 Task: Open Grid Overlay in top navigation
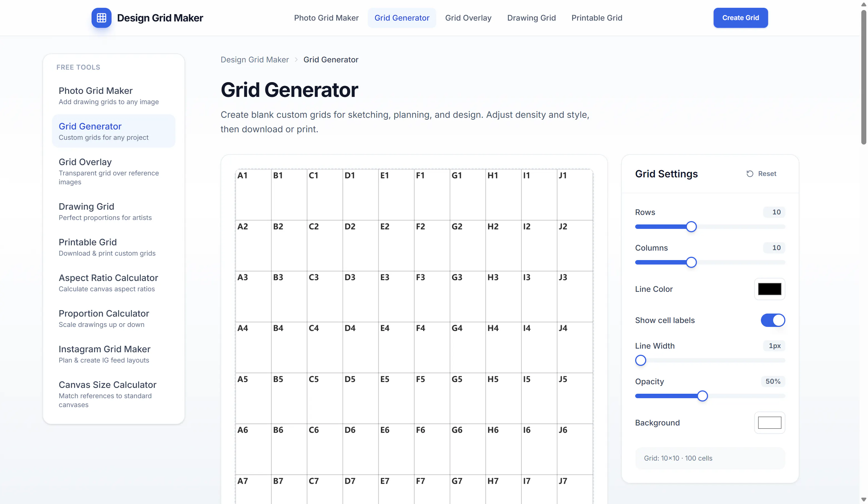pyautogui.click(x=468, y=18)
